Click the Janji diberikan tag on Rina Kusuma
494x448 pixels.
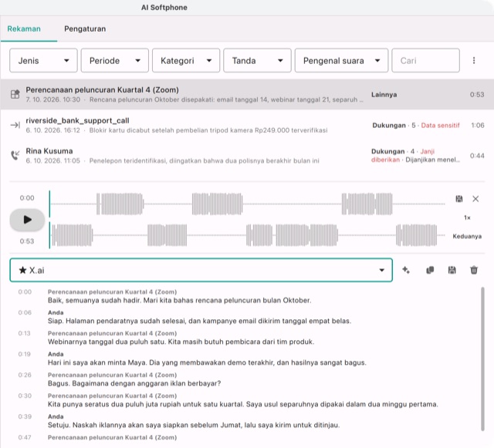403,156
